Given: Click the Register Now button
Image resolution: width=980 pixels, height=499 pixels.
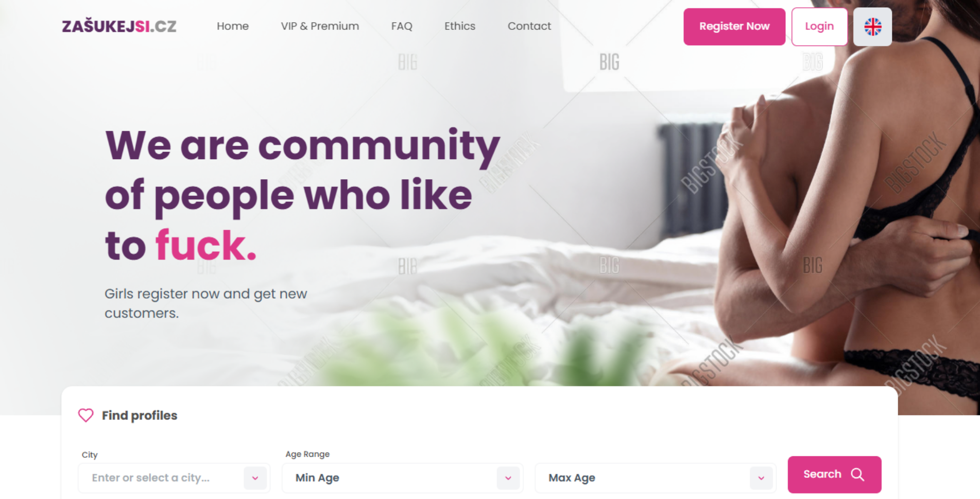Looking at the screenshot, I should point(734,27).
